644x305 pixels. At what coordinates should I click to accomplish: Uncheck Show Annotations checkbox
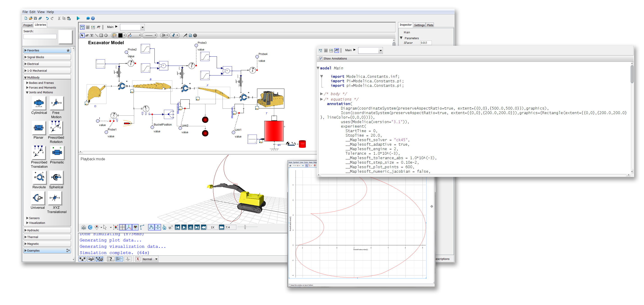321,59
